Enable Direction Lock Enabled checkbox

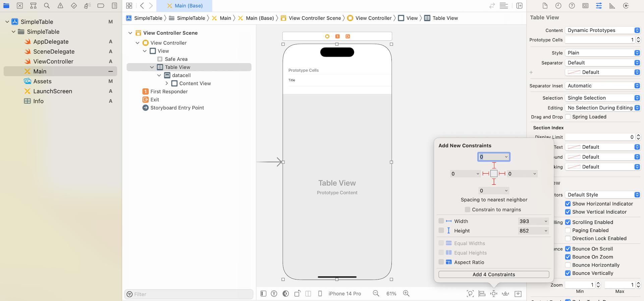(568, 238)
